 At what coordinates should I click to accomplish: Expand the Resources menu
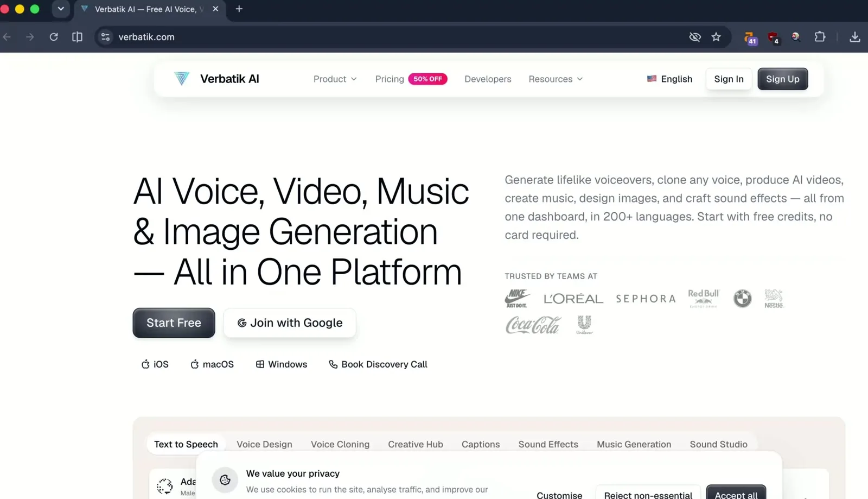(x=556, y=79)
